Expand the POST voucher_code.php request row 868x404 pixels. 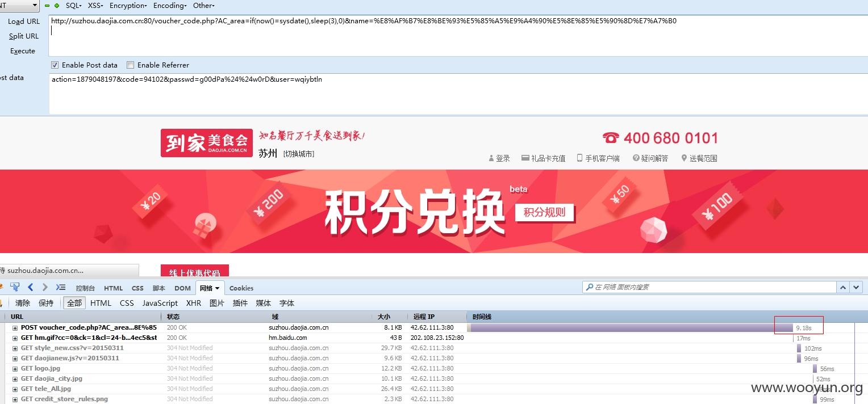click(15, 328)
